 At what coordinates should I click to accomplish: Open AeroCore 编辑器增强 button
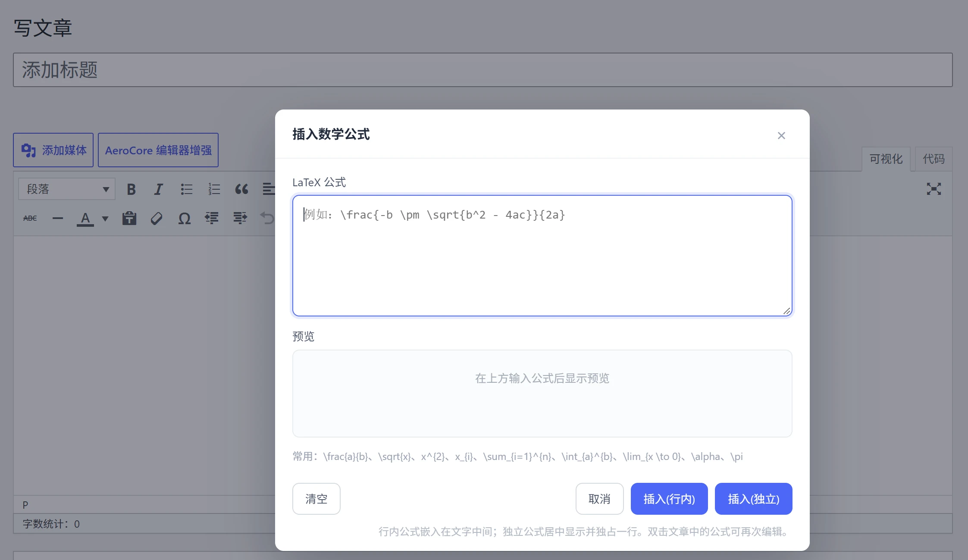(158, 150)
